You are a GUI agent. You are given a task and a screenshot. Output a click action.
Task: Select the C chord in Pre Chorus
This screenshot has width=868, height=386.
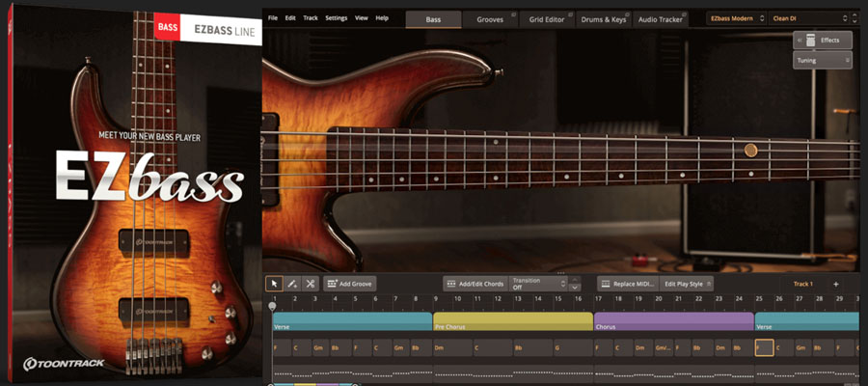tap(493, 347)
